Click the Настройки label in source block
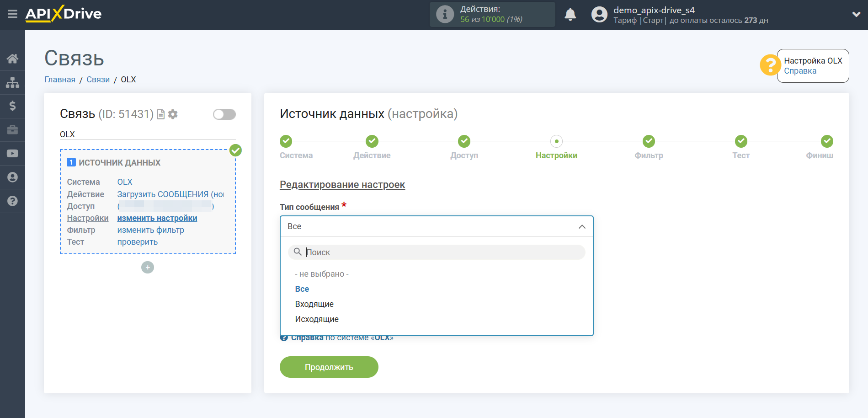Image resolution: width=868 pixels, height=418 pixels. tap(88, 218)
